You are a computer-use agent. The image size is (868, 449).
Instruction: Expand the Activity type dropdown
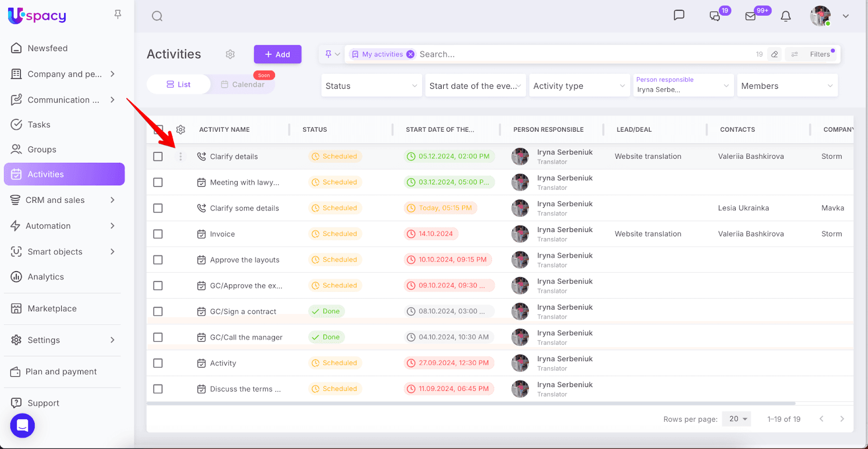pyautogui.click(x=579, y=86)
